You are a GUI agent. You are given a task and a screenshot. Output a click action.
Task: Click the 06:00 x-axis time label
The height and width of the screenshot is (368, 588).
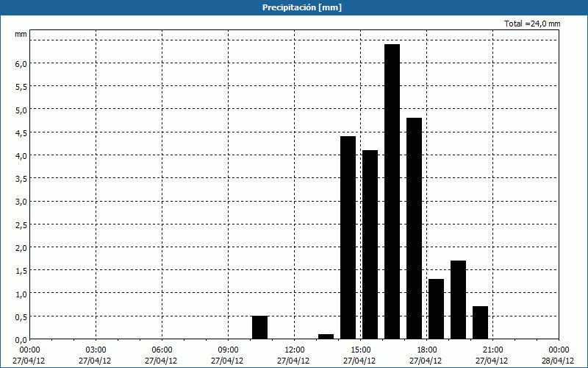162,350
